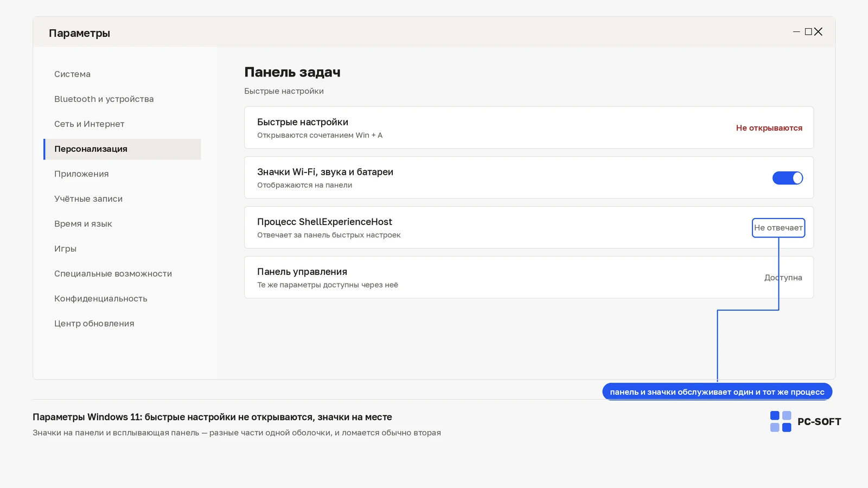Click Открываются сочетанием Win + A description
The image size is (868, 488).
[320, 135]
